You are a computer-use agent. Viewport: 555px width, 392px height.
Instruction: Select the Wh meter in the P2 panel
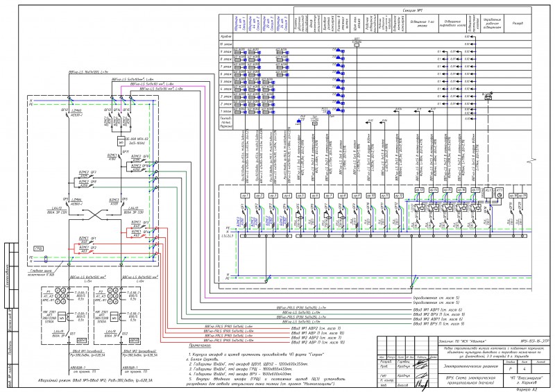[x=114, y=317]
